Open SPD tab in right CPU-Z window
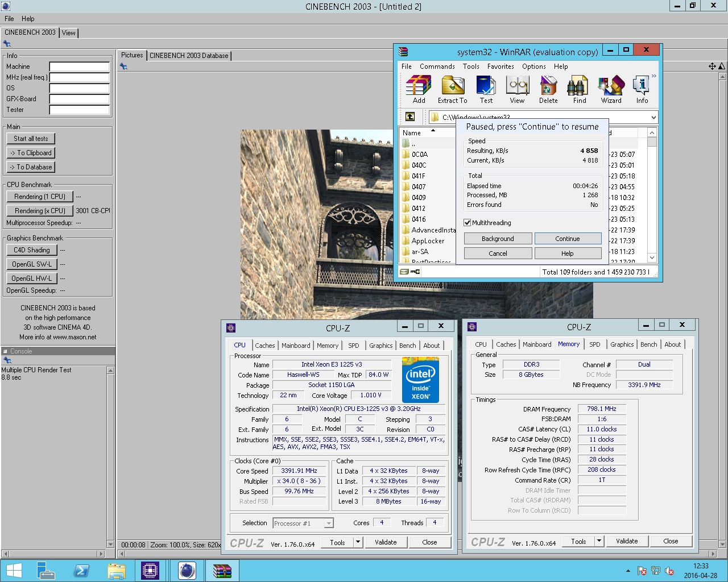Screen dimensions: 728x582 click(595, 344)
